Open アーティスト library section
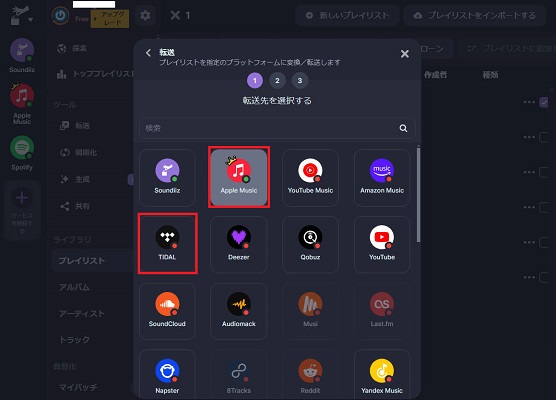The image size is (556, 400). point(82,313)
